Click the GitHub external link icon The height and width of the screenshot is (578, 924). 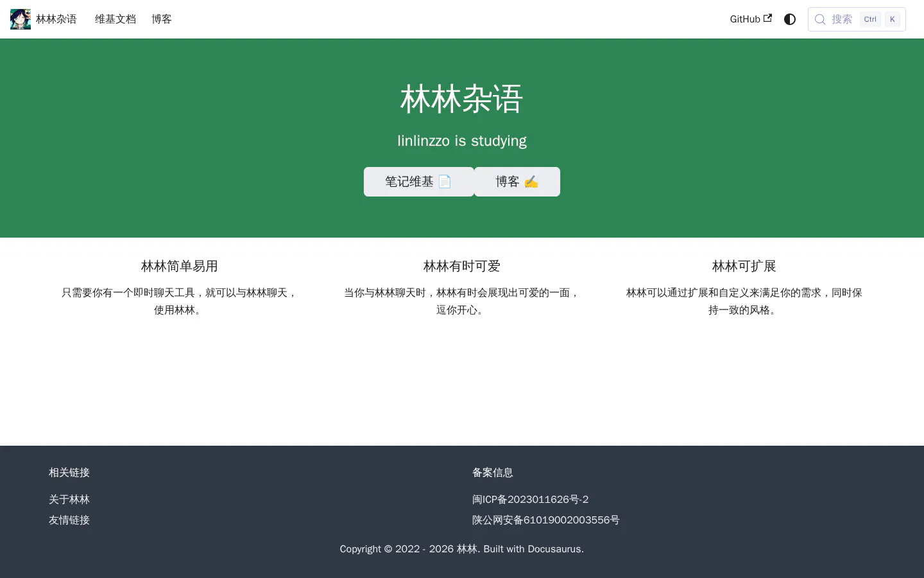point(767,19)
